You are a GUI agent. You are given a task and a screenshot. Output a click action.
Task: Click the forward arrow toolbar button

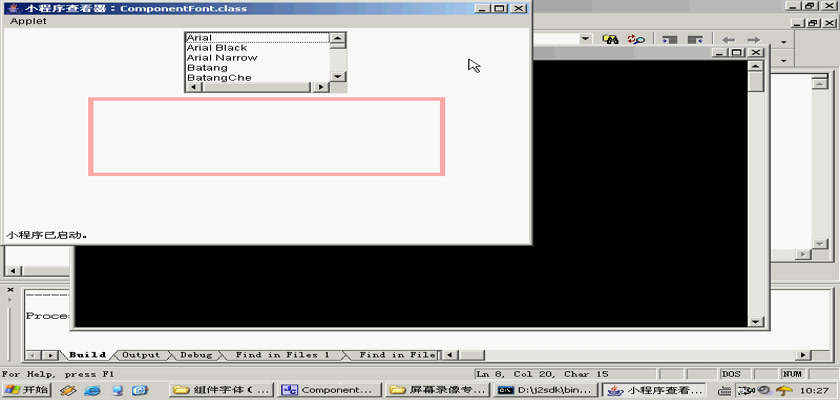point(754,40)
